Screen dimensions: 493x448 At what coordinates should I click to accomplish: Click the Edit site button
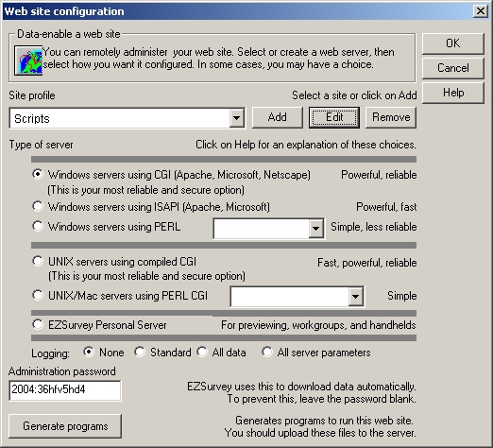(x=334, y=117)
